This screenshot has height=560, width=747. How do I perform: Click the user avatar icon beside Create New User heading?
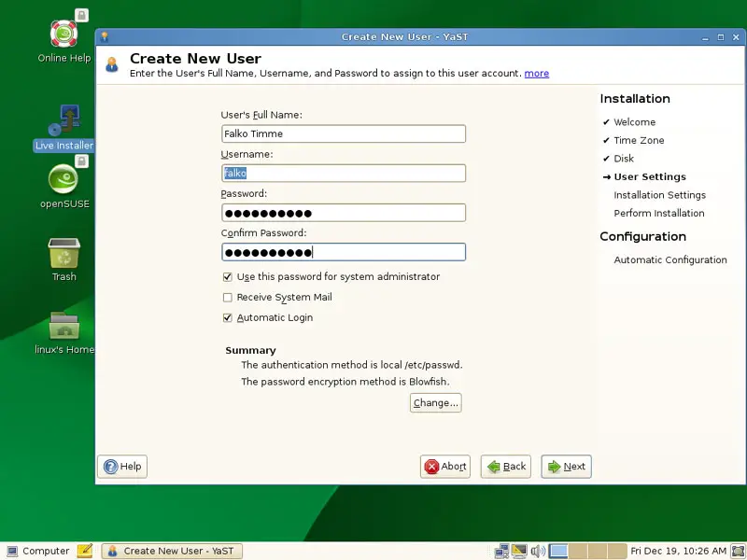(112, 64)
